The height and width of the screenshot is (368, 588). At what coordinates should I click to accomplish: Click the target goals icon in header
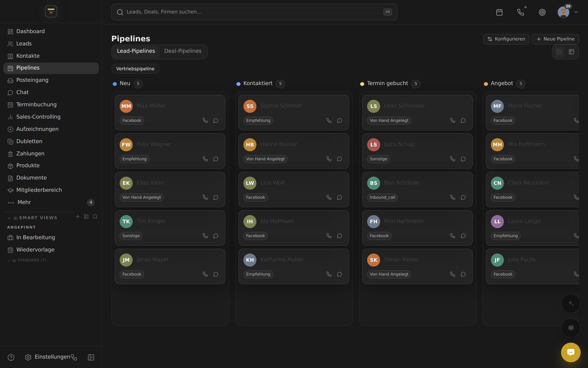(542, 12)
